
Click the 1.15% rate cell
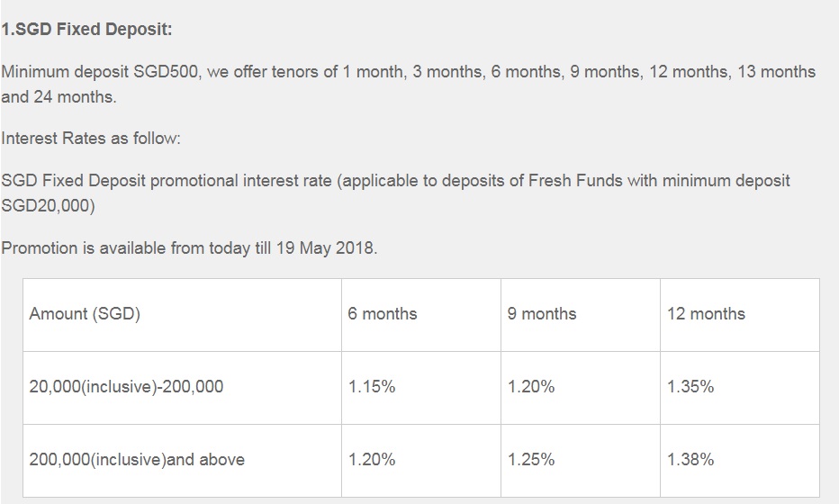coord(372,387)
